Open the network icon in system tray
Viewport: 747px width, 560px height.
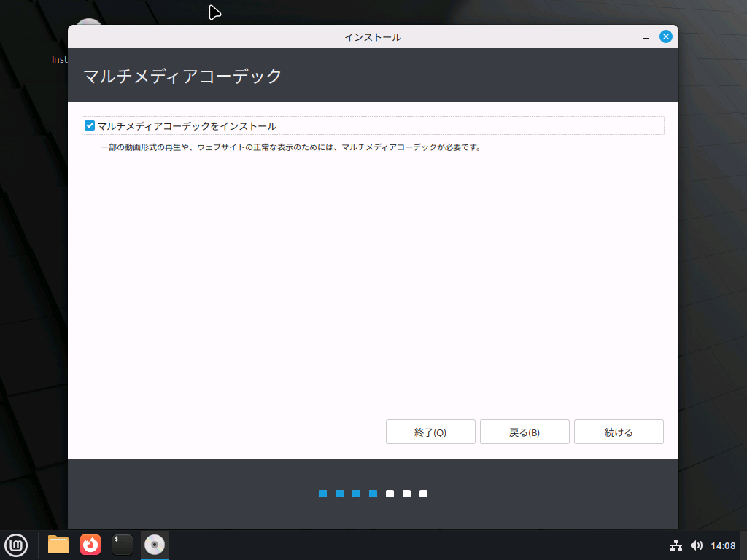[x=676, y=545]
